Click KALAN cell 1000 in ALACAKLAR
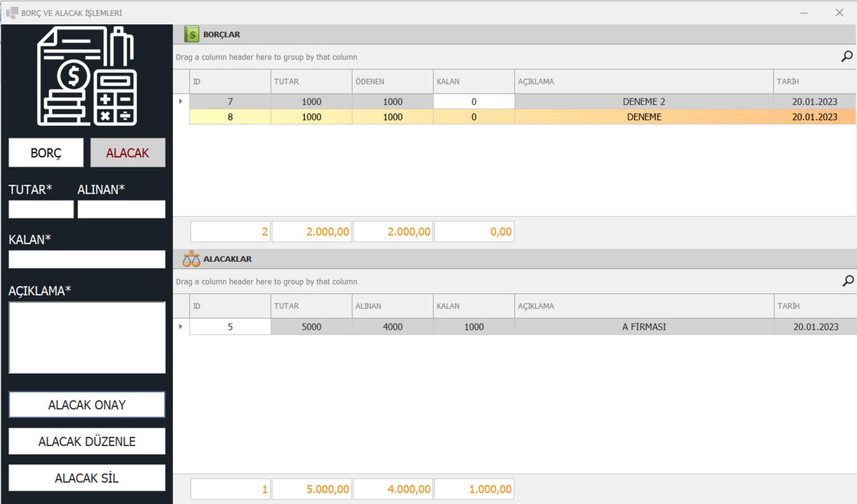Screen dimensions: 857x504 click(x=474, y=327)
